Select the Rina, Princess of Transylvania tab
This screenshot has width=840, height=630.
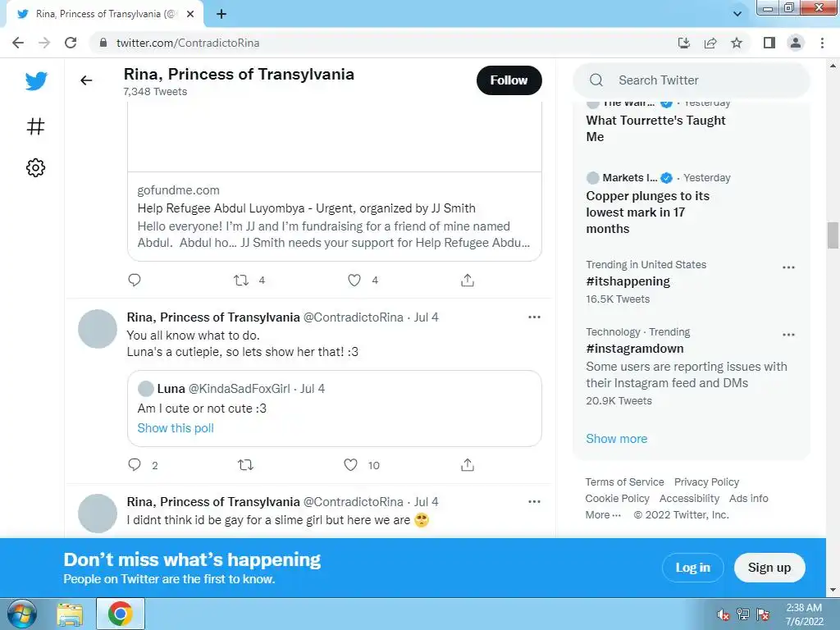point(105,14)
